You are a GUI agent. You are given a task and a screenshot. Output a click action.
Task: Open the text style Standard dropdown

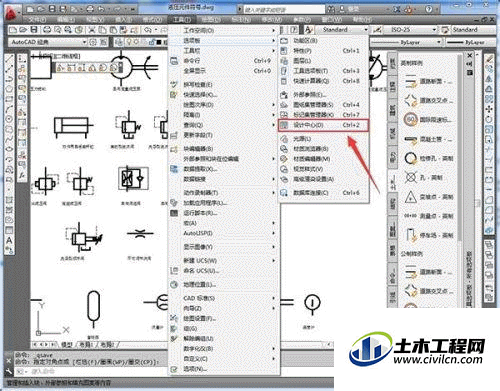point(342,30)
